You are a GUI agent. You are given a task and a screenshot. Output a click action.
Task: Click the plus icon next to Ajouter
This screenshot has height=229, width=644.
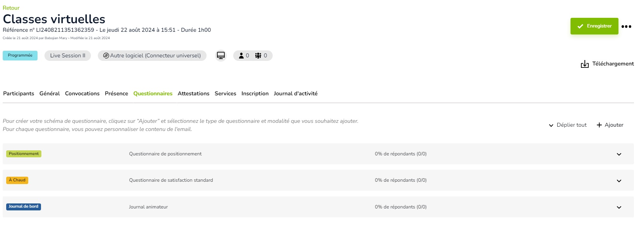point(599,125)
